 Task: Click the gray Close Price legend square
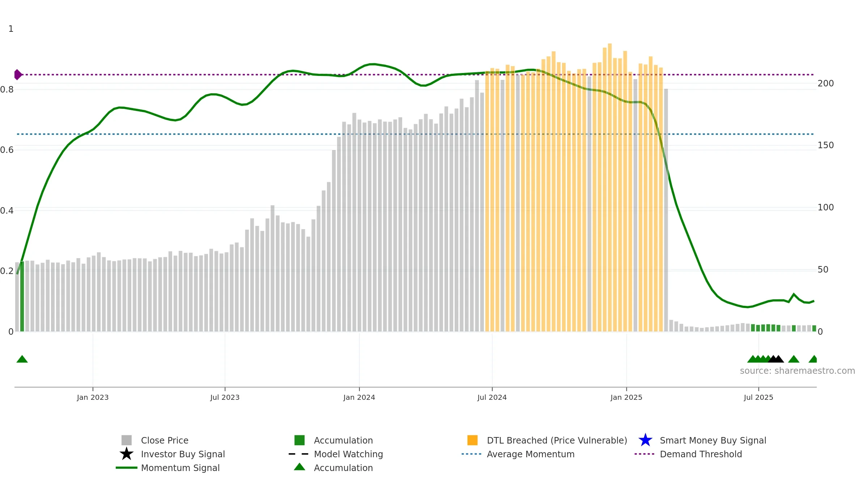coord(127,440)
